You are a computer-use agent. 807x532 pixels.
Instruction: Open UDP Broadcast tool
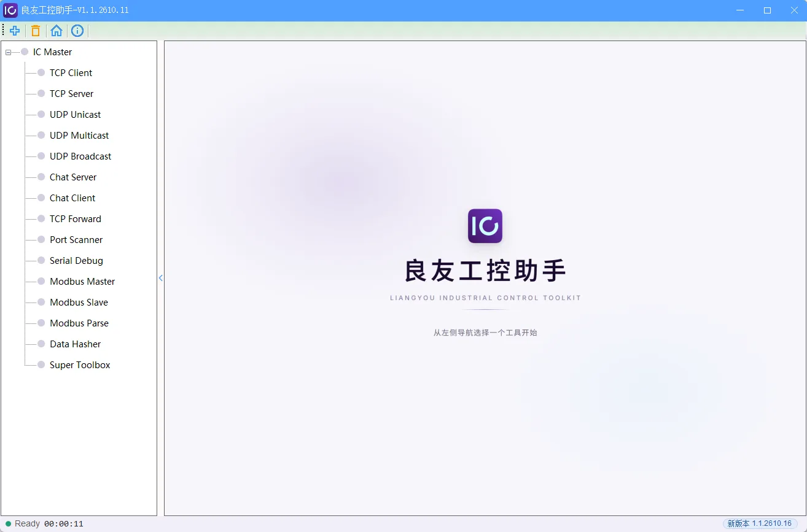pos(80,156)
